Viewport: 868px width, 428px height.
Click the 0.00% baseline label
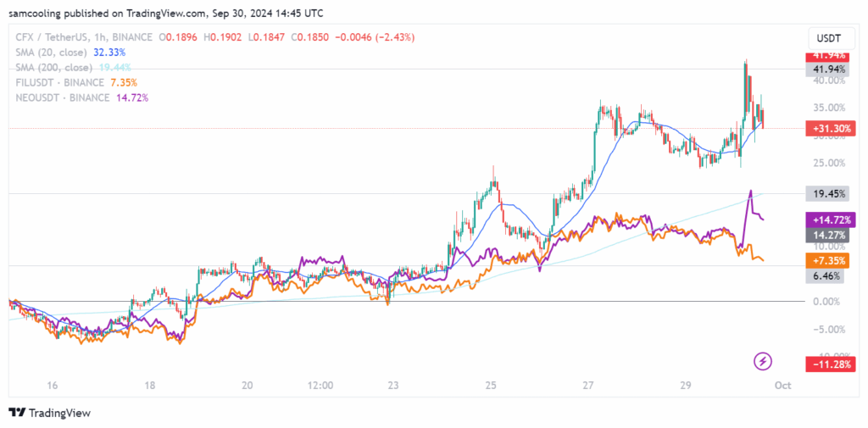pos(827,302)
